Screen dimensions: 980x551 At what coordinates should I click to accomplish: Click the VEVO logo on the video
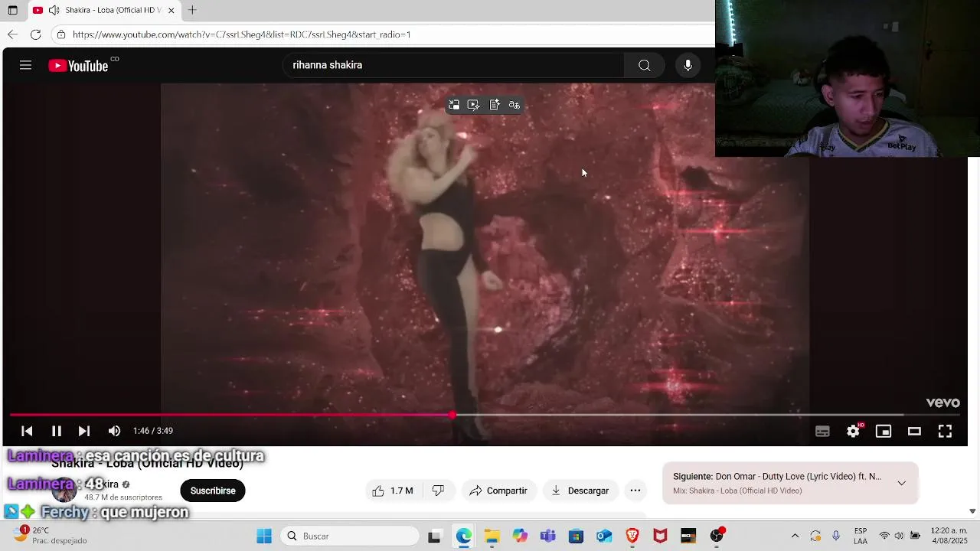[942, 403]
